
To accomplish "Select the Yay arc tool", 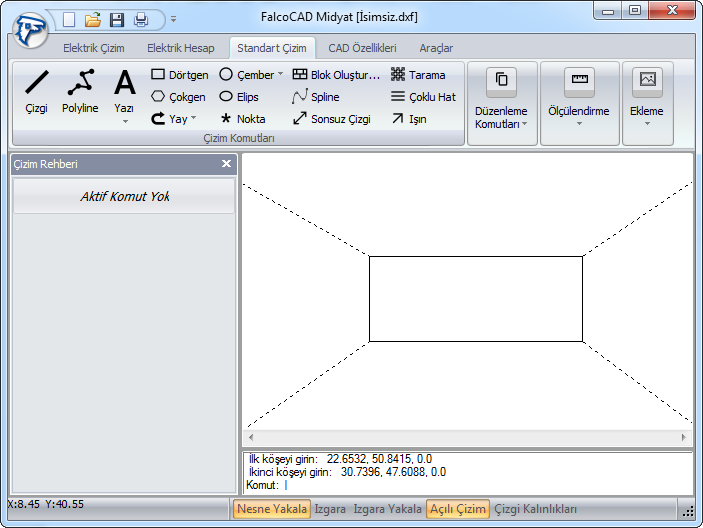I will coord(169,119).
